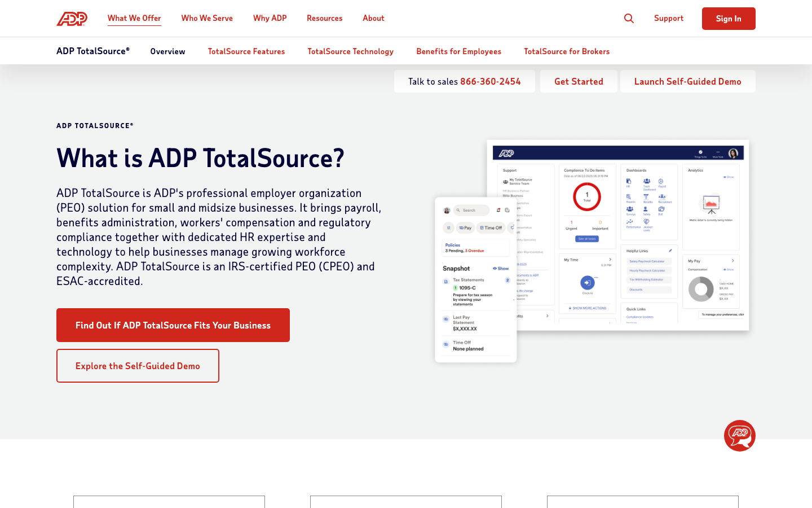Select the Overview tab

tap(167, 51)
